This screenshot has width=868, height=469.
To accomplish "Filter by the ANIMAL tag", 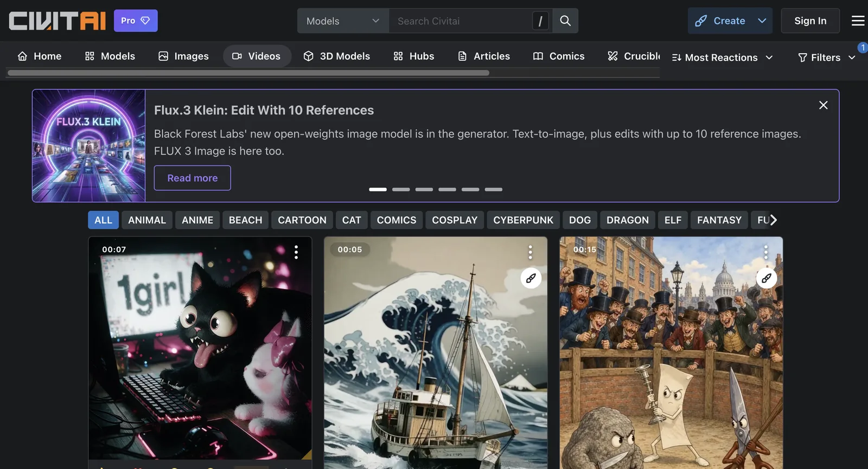I will point(147,220).
